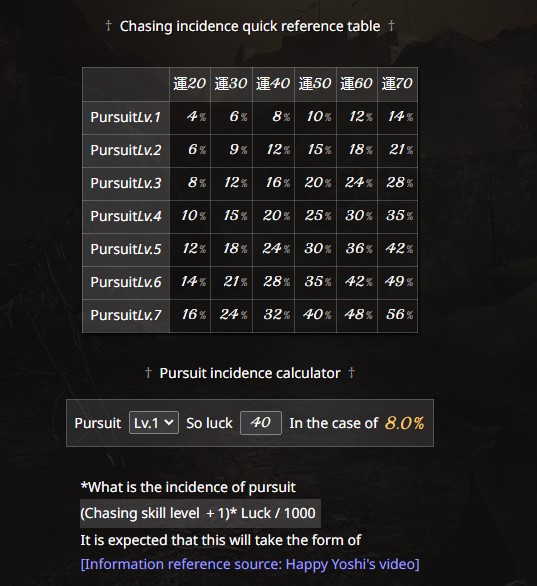Click the luck input field showing 40
Viewport: 537px width, 586px height.
[261, 423]
